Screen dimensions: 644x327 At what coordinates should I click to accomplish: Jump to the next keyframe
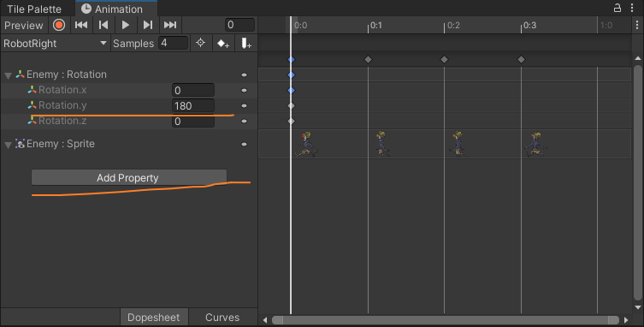147,25
